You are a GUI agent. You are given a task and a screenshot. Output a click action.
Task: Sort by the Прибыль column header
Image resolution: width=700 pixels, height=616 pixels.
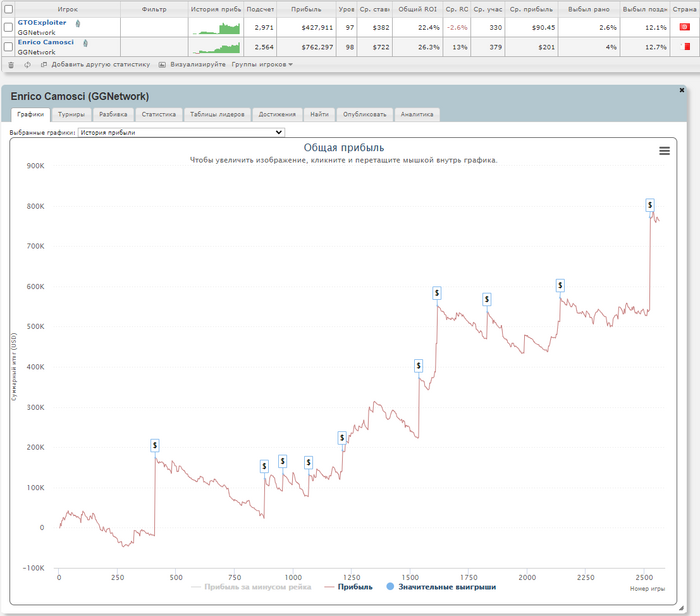tap(306, 9)
